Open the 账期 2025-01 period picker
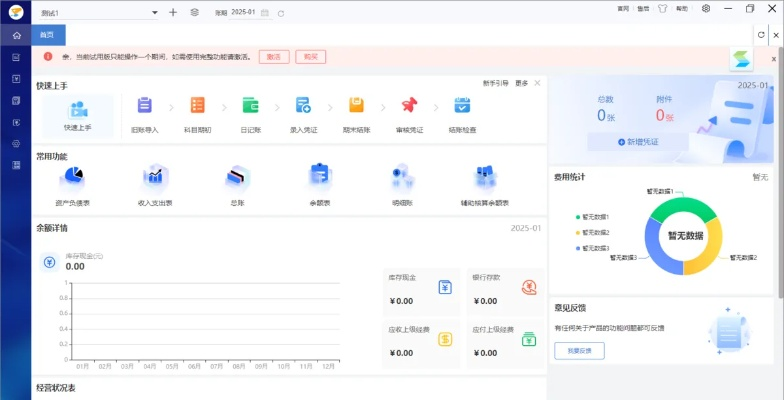Screen dimensions: 784x400 pyautogui.click(x=243, y=13)
